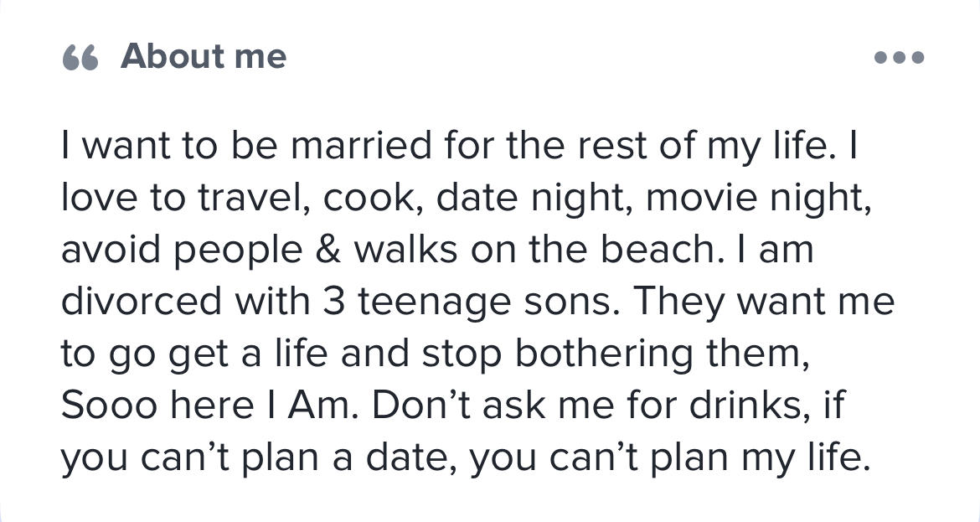Click 'walks on the beach' text
Viewport: 980px width, 522px height.
534,250
